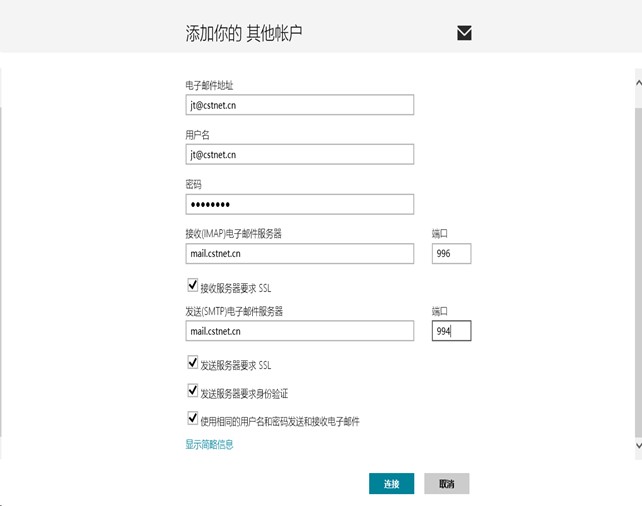Click the vertical scrollbar thumb
This screenshot has width=642, height=506.
click(x=638, y=272)
